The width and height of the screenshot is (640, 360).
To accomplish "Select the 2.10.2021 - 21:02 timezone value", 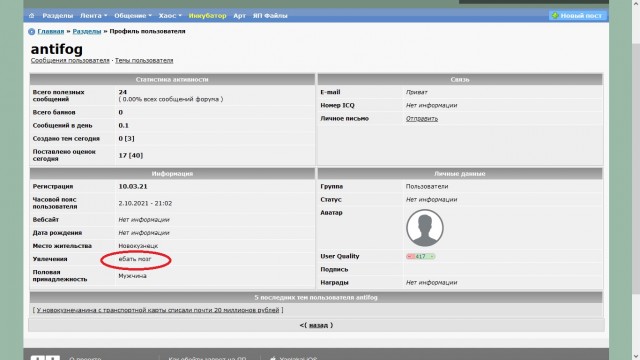I will [145, 203].
